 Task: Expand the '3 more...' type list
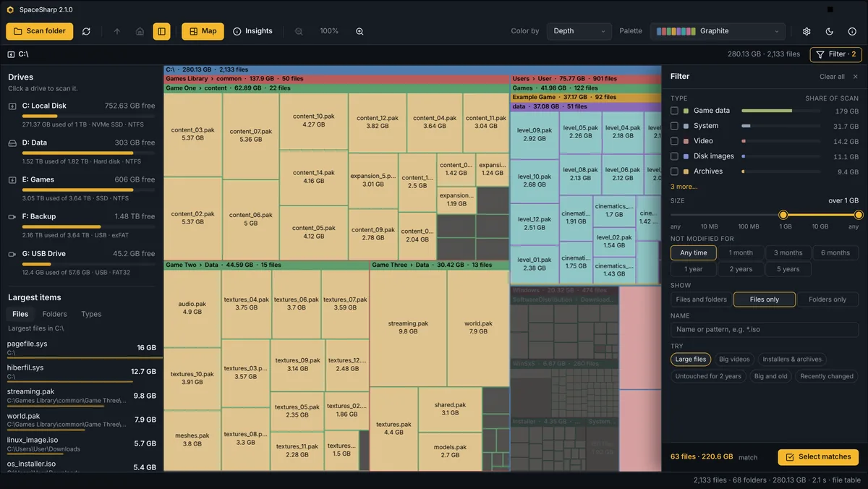684,187
